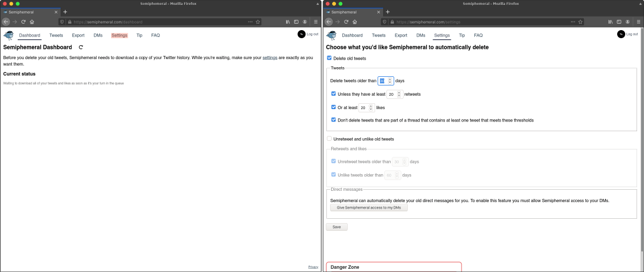644x272 pixels.
Task: Open page actions menu in settings address bar
Action: coord(572,22)
